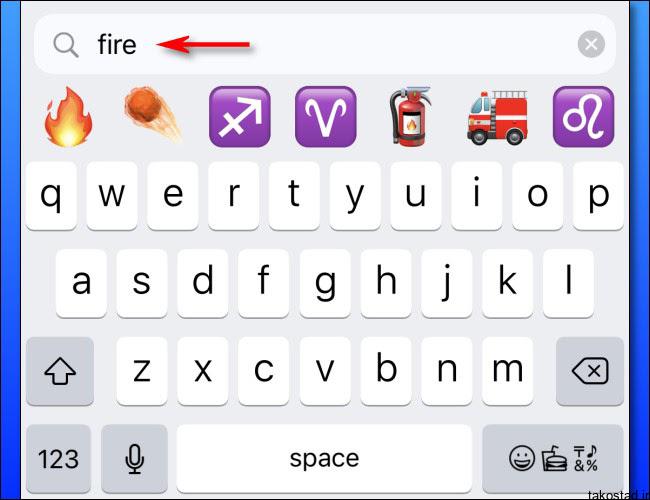Select the Aries zodiac emoji
The width and height of the screenshot is (650, 500).
(x=326, y=117)
